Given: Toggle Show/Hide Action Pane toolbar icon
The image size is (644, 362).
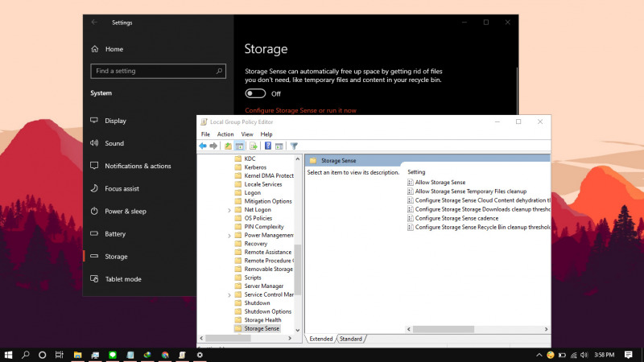Looking at the screenshot, I should coord(279,146).
